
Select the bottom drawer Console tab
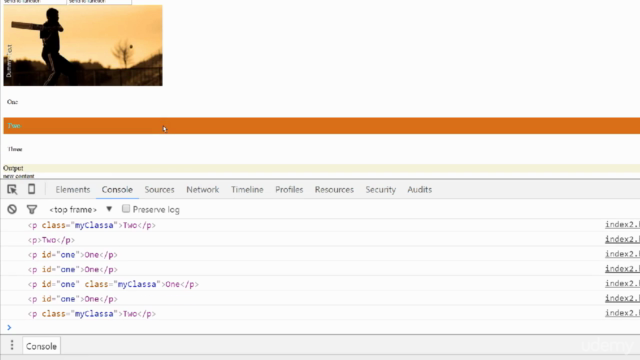pyautogui.click(x=41, y=346)
